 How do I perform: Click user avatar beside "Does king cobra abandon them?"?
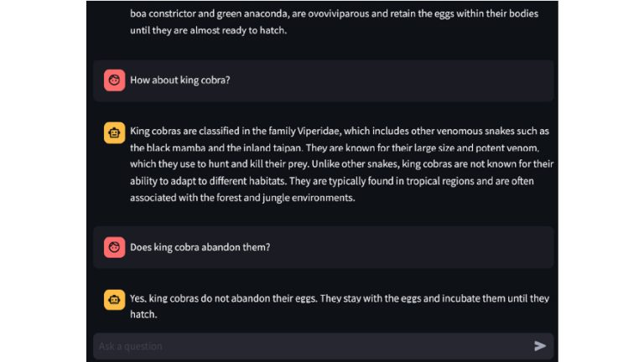coord(114,247)
